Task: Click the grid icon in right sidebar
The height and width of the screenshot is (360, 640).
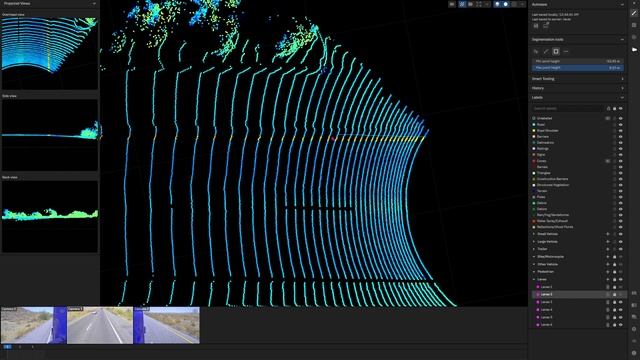Action: (x=634, y=25)
